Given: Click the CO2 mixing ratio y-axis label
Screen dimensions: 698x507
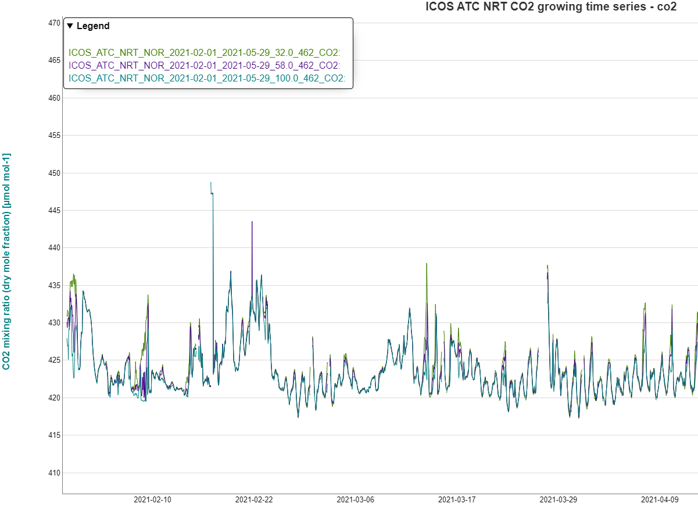Looking at the screenshot, I should coord(7,262).
